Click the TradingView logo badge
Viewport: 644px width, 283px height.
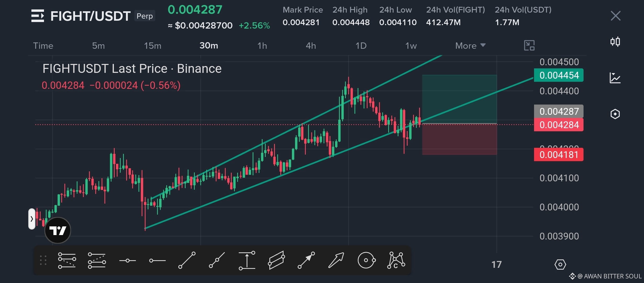coord(58,230)
